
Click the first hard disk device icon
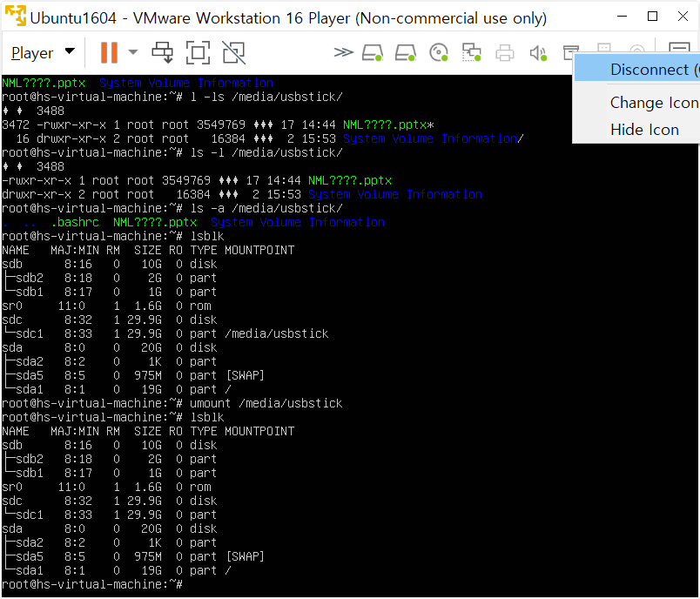pos(373,52)
